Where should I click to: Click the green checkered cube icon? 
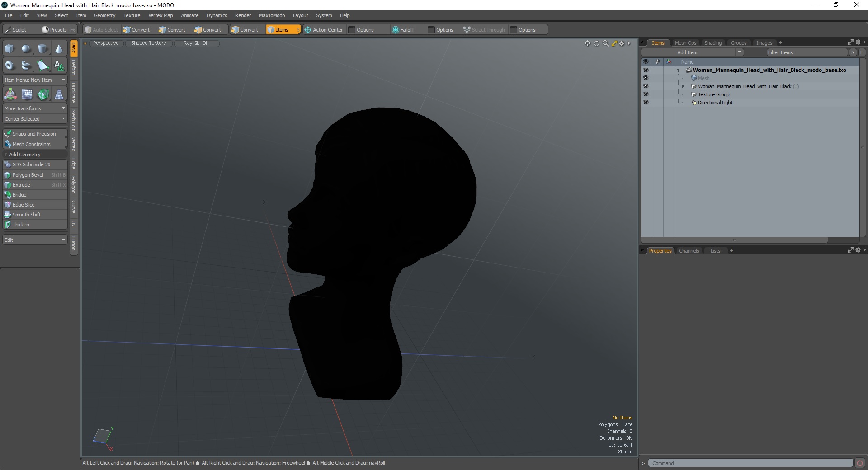pos(43,94)
